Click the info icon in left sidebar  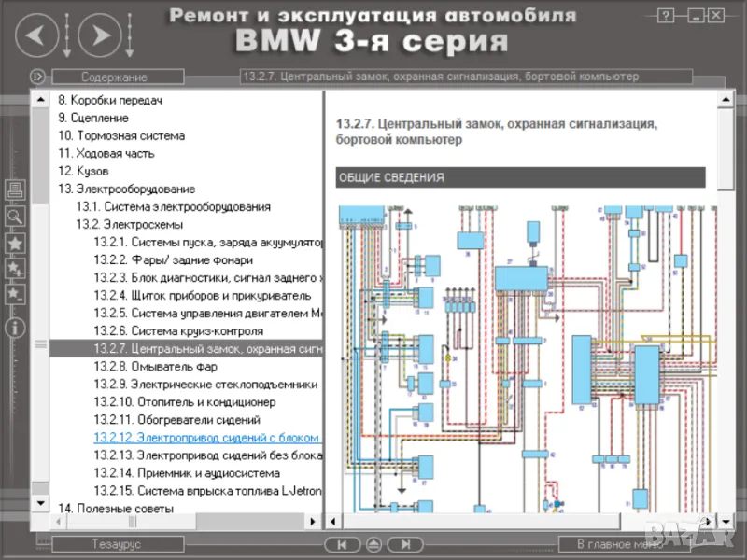point(15,327)
